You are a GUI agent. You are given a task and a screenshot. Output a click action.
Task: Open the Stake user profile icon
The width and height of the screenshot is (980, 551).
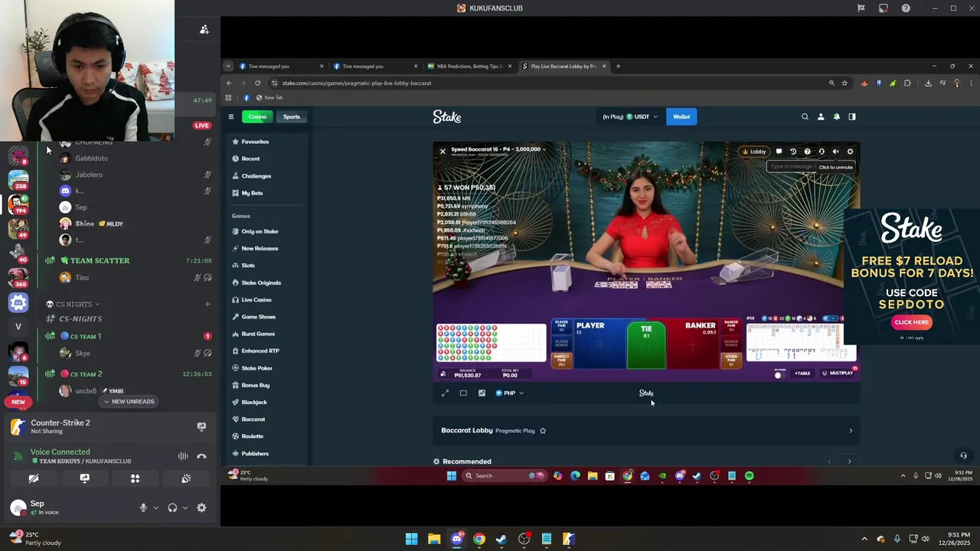click(x=821, y=117)
